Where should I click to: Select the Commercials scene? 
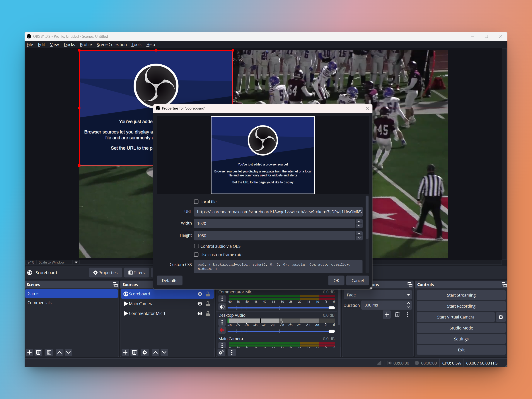[71, 303]
